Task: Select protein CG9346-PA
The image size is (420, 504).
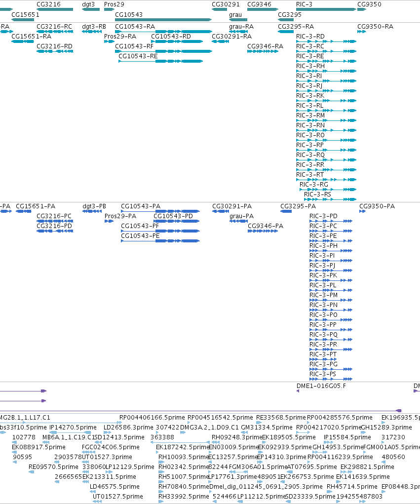Action: 266,226
